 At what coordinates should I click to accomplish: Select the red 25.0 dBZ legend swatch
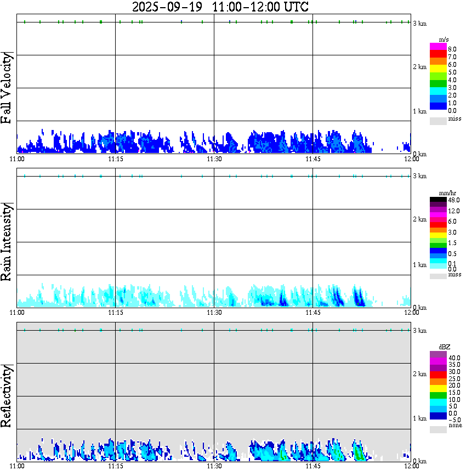(x=438, y=375)
